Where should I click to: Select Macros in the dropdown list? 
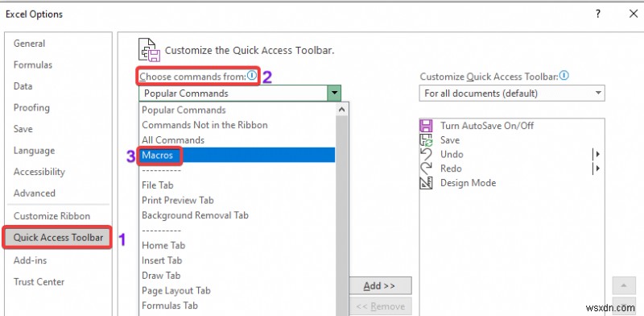[237, 155]
